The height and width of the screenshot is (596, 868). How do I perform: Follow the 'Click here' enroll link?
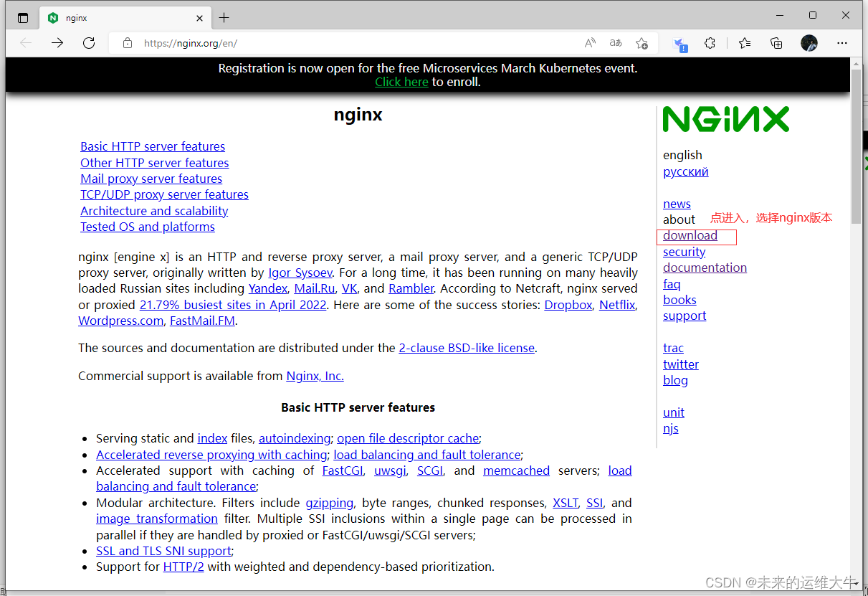click(401, 82)
